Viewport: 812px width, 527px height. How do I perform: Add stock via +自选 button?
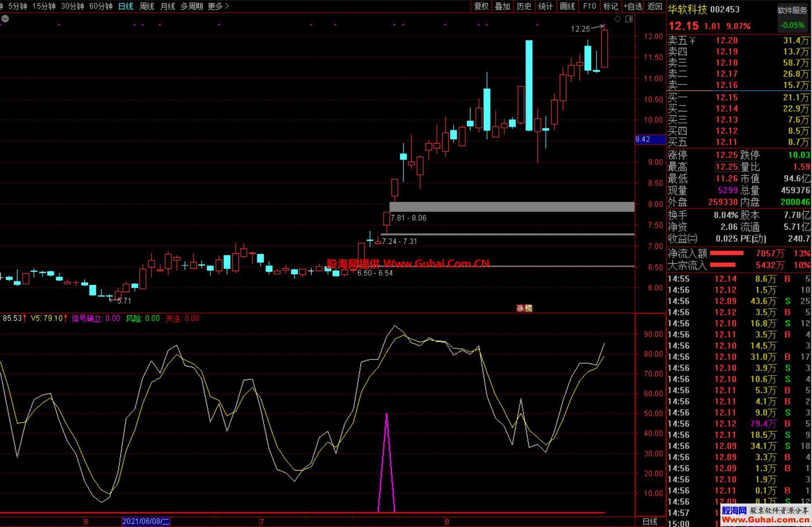point(633,6)
